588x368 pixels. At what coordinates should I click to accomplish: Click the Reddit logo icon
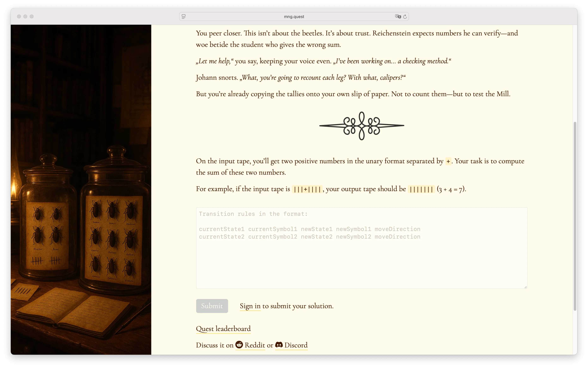(x=239, y=345)
